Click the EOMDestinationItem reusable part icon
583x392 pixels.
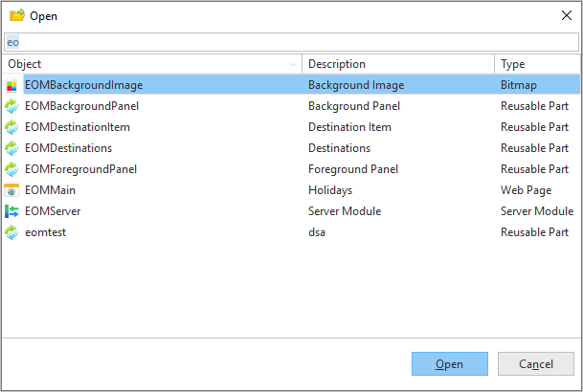click(11, 127)
